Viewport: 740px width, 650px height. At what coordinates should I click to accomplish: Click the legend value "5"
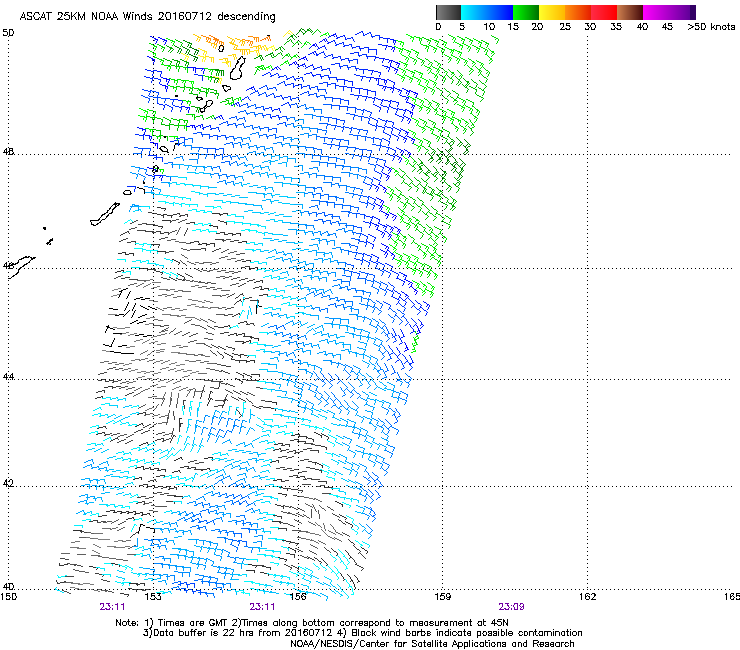click(x=462, y=26)
